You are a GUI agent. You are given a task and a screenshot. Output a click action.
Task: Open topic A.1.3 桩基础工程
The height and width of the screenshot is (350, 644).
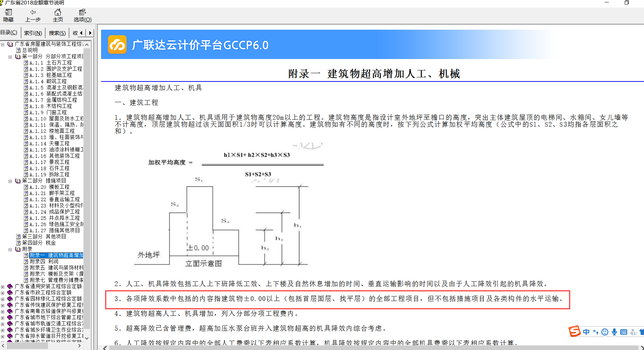tap(51, 75)
